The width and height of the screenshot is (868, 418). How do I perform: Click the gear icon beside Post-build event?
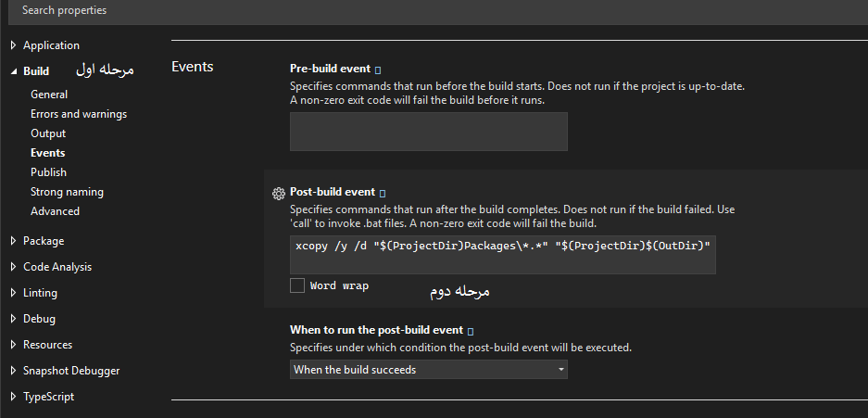pyautogui.click(x=279, y=193)
